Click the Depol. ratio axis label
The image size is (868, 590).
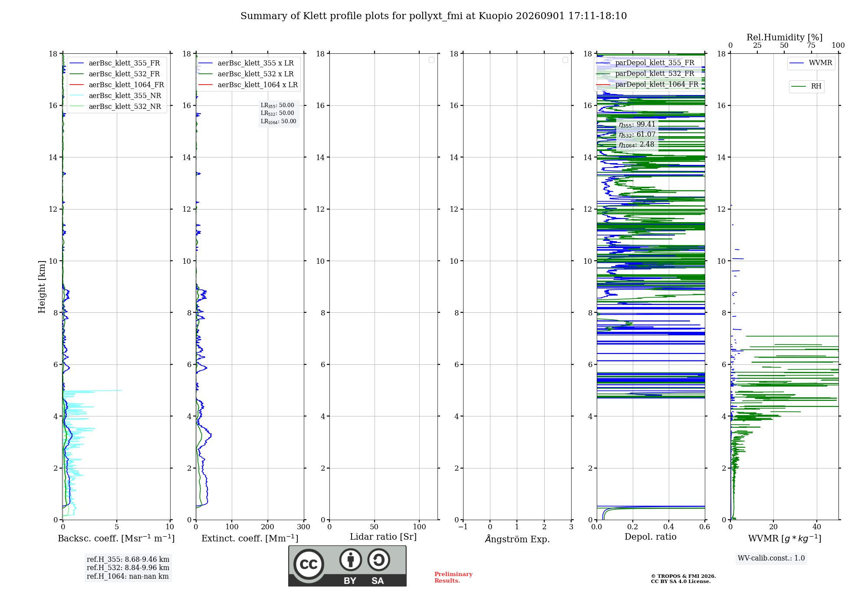point(651,537)
